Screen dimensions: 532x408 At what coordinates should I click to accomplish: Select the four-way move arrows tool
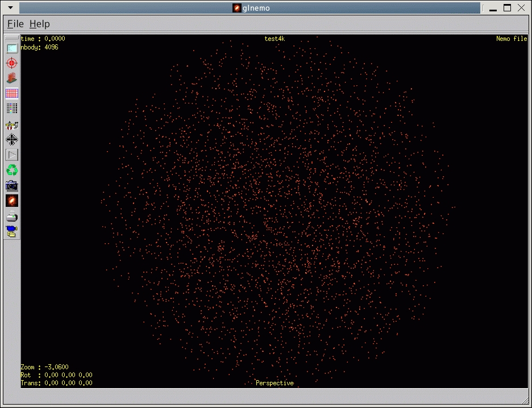pyautogui.click(x=12, y=139)
